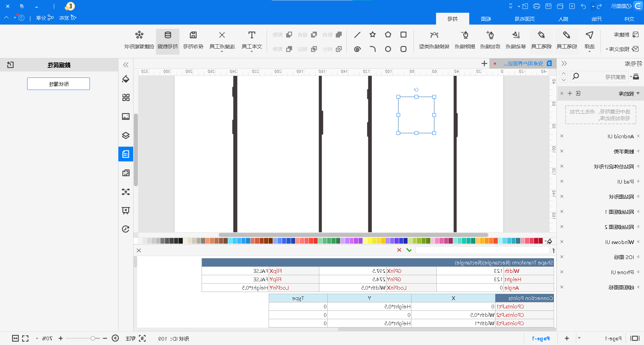Toggle the page panel icon in status bar
The width and height of the screenshot is (644, 345).
(x=635, y=338)
